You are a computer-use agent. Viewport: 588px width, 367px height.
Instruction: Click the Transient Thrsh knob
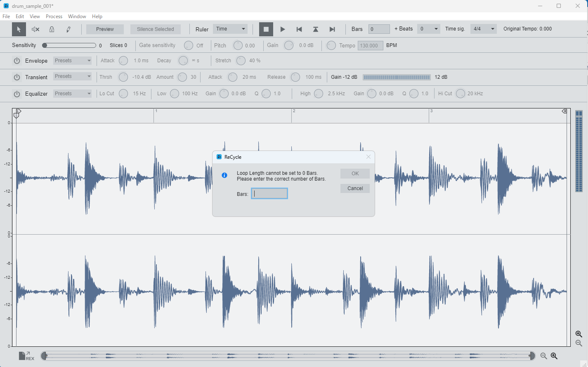click(123, 77)
